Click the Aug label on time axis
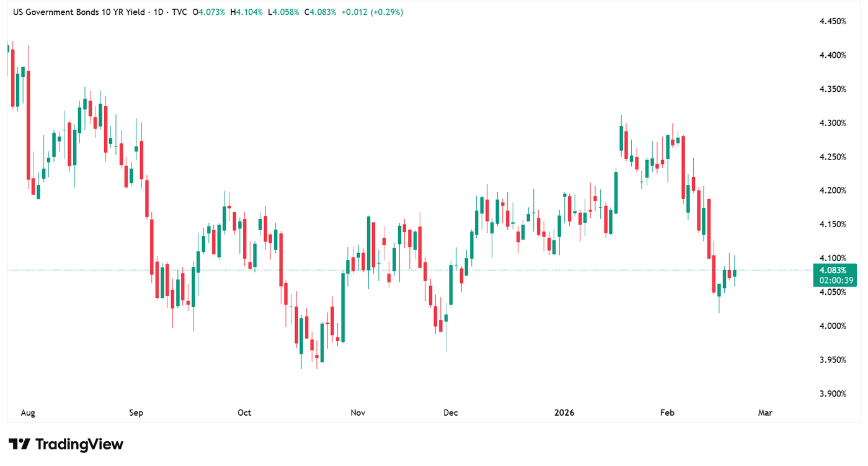The width and height of the screenshot is (868, 466). pyautogui.click(x=27, y=413)
